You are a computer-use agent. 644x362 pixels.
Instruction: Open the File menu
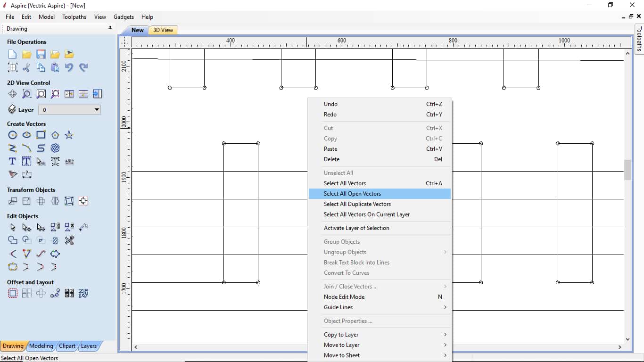click(x=10, y=17)
